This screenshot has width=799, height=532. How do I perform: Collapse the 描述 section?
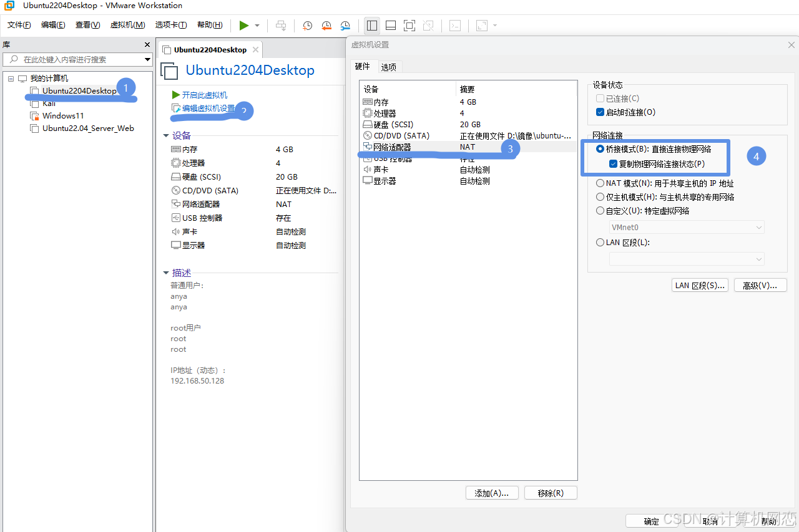pos(166,273)
